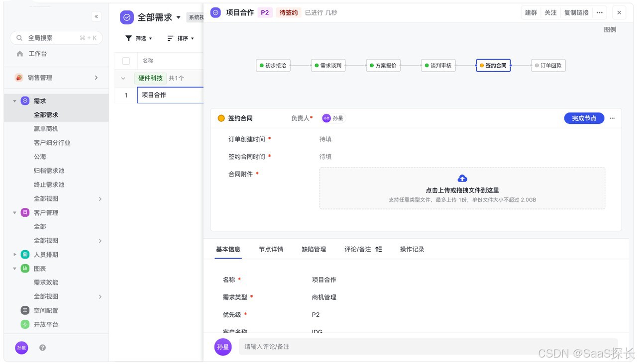Expand 全部视图 under 需求 section
Viewport: 637px width, 364px height.
(100, 199)
